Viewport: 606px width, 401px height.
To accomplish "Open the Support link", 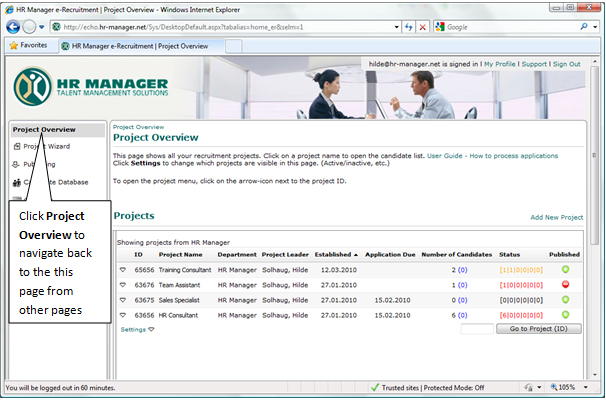I will [x=534, y=64].
